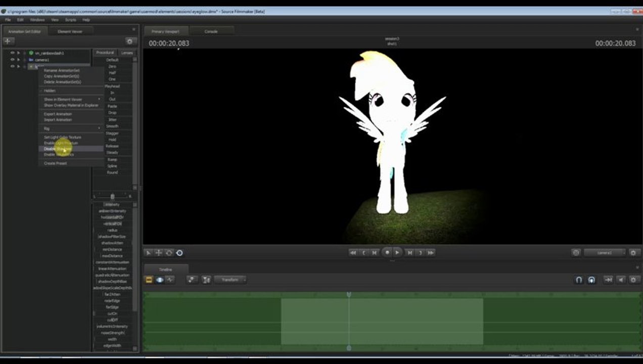The height and width of the screenshot is (364, 643).
Task: Toggle the Hidden option in context menu
Action: (x=50, y=90)
